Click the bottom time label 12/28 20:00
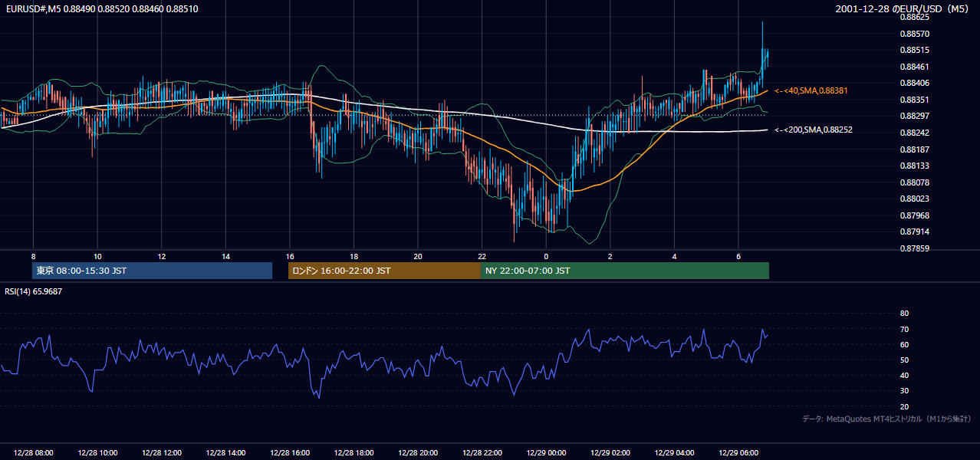 click(x=418, y=453)
